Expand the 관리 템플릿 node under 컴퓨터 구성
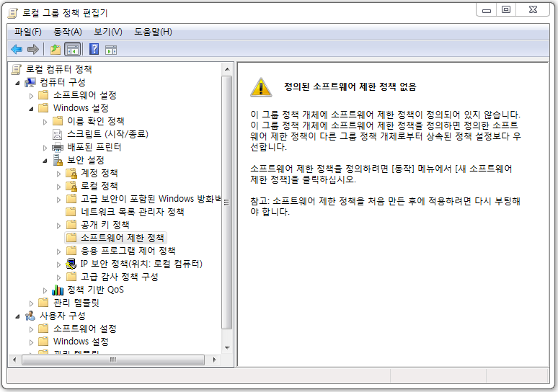 31,303
